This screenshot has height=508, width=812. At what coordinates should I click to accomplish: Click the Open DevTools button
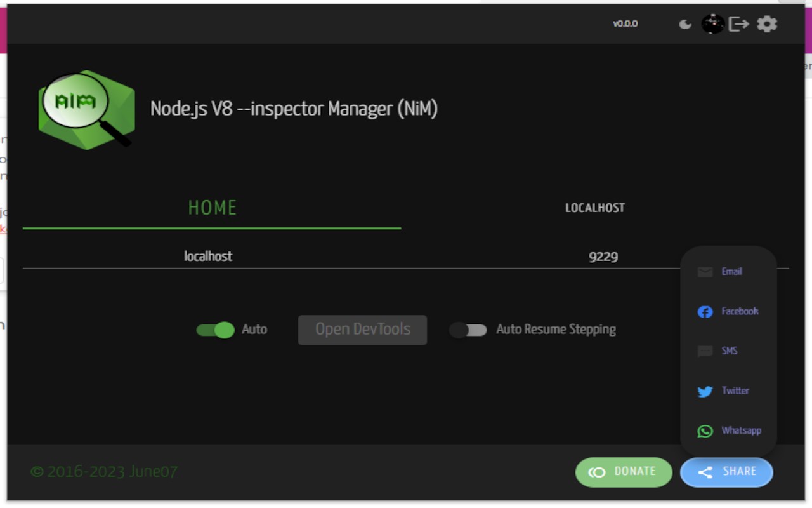362,330
